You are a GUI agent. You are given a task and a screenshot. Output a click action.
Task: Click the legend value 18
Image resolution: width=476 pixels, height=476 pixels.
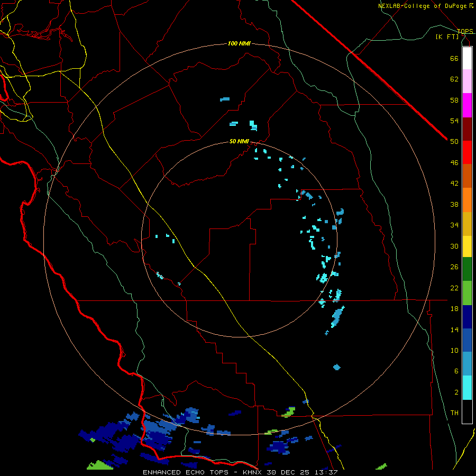pyautogui.click(x=454, y=309)
